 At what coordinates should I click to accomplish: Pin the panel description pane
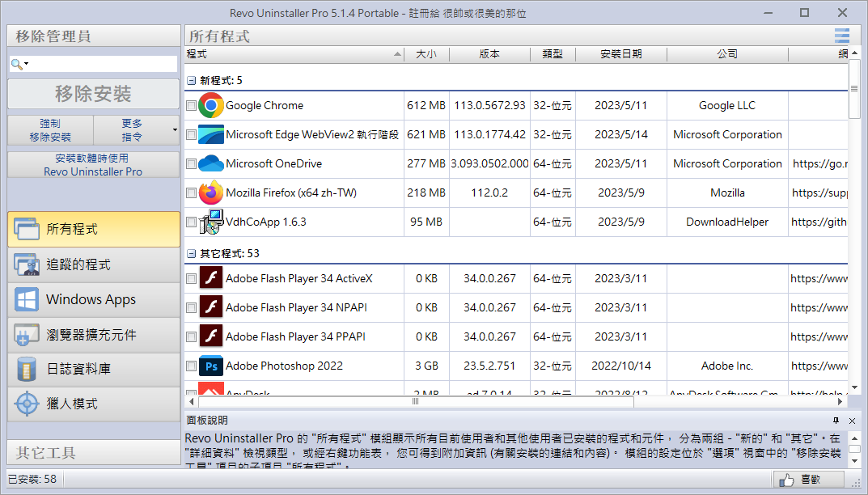836,421
